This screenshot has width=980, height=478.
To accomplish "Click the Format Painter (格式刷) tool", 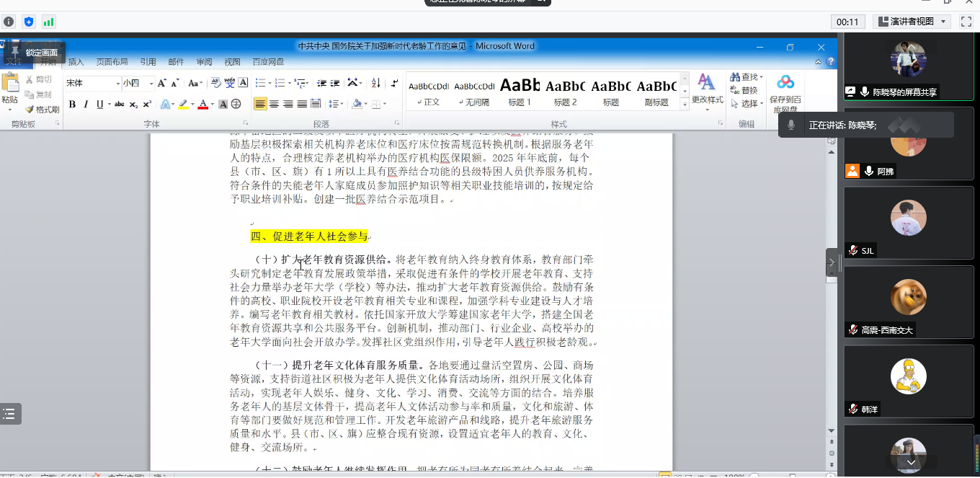I will coord(42,110).
